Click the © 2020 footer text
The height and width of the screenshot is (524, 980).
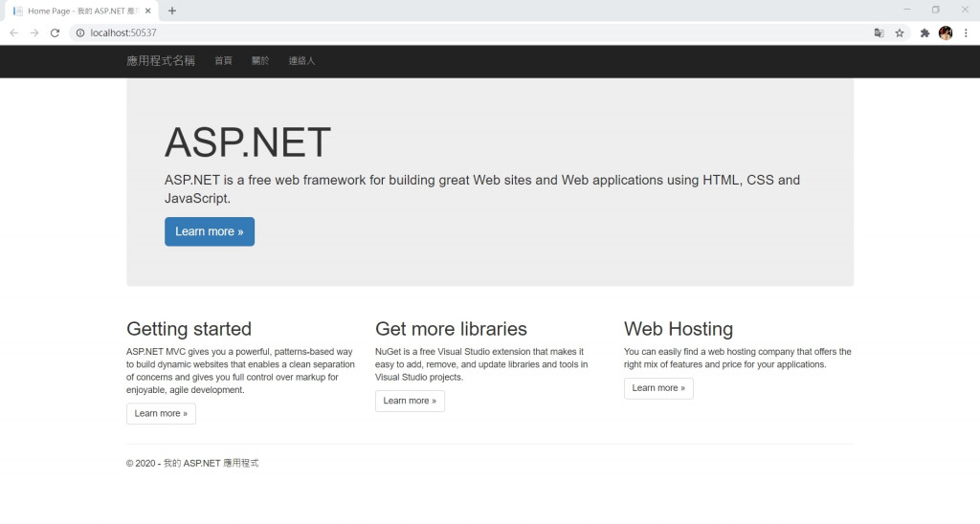192,464
